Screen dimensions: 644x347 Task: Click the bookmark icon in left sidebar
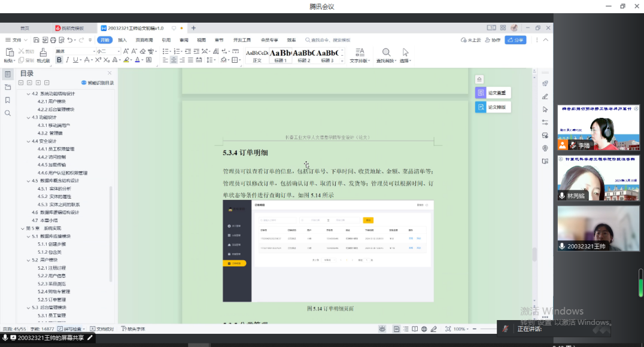[x=8, y=100]
